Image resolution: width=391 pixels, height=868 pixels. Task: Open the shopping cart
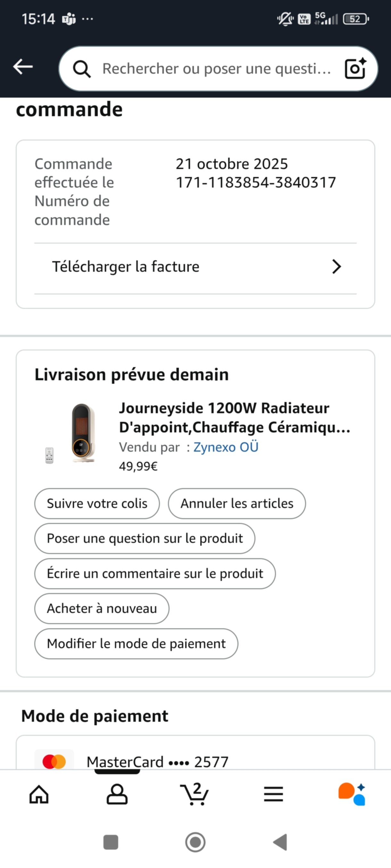pyautogui.click(x=195, y=794)
